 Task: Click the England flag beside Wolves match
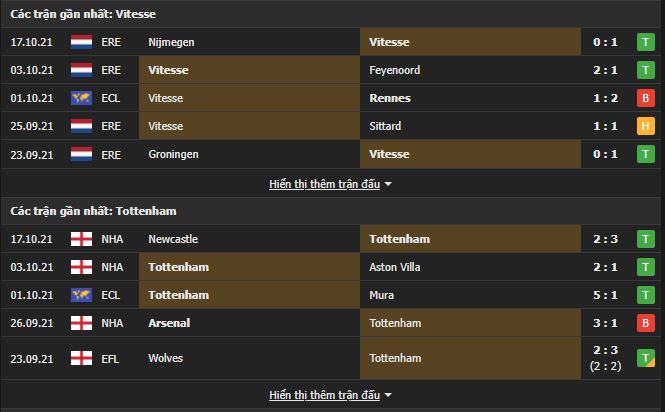pyautogui.click(x=81, y=358)
